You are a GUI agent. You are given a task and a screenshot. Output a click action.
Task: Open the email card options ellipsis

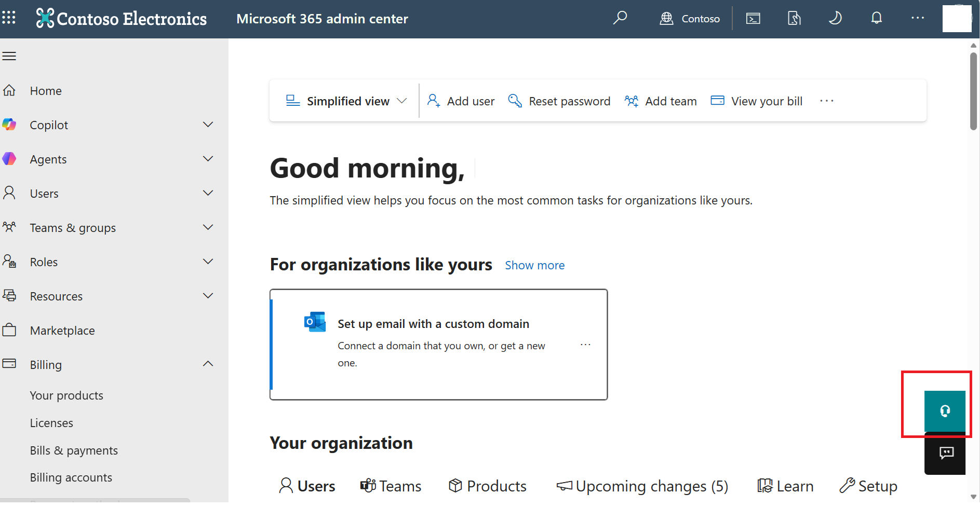coord(585,345)
